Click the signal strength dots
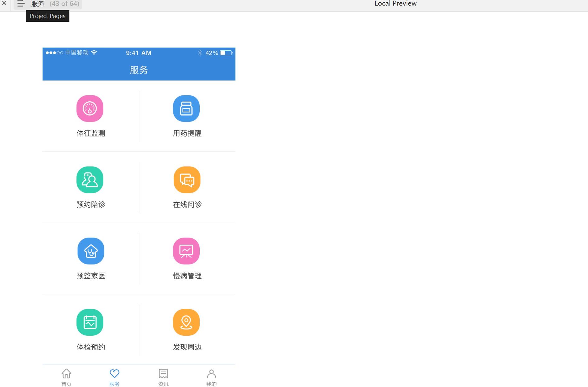Image resolution: width=588 pixels, height=387 pixels. click(54, 53)
